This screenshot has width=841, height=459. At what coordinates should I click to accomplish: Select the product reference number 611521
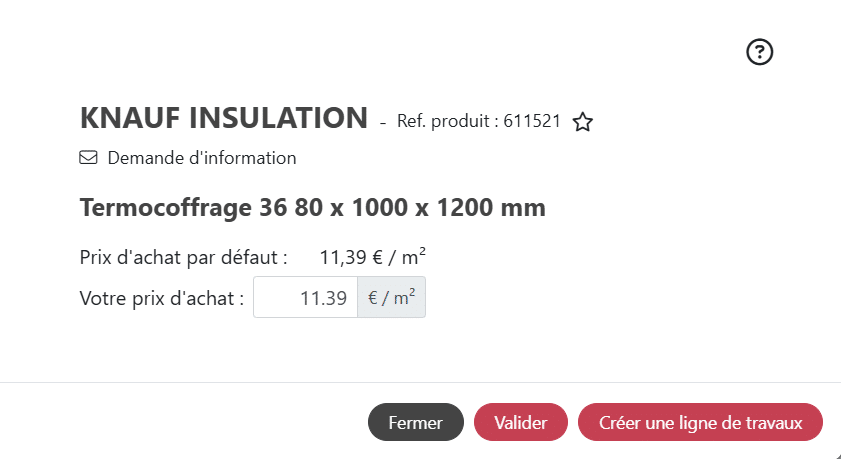click(531, 122)
